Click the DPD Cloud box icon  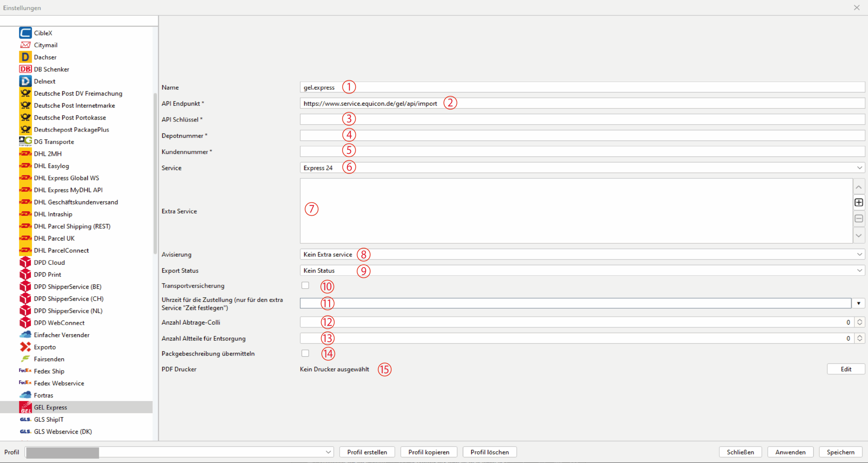[x=25, y=262]
